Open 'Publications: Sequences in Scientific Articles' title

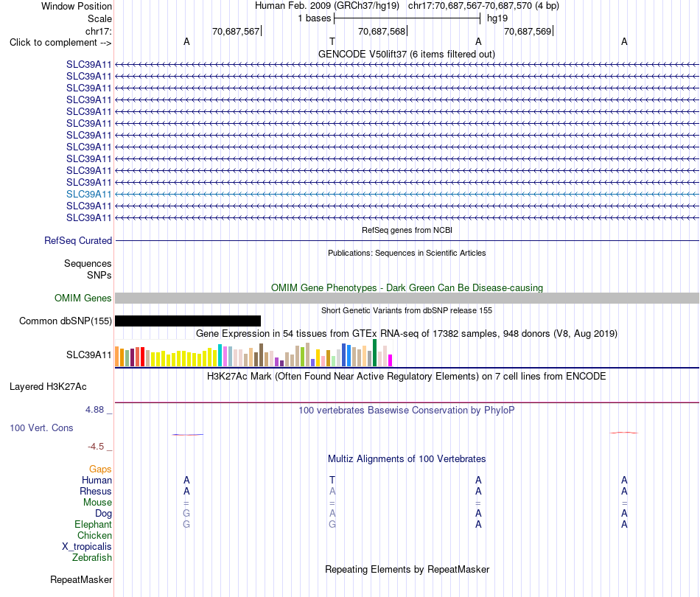click(x=407, y=253)
